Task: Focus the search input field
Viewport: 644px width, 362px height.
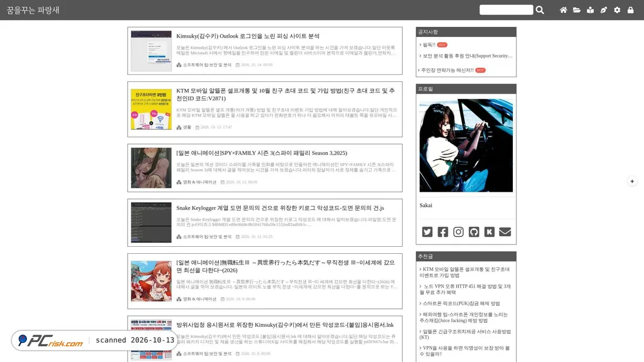Action: pos(506,10)
